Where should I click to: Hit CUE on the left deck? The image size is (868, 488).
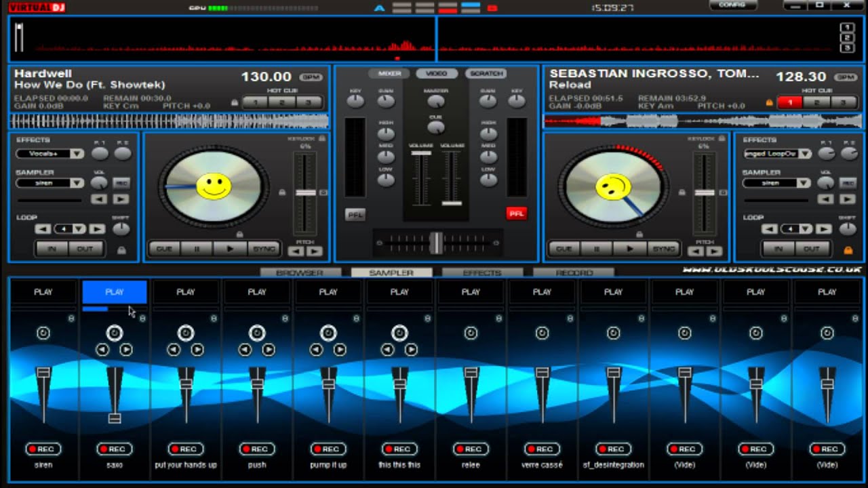[164, 249]
